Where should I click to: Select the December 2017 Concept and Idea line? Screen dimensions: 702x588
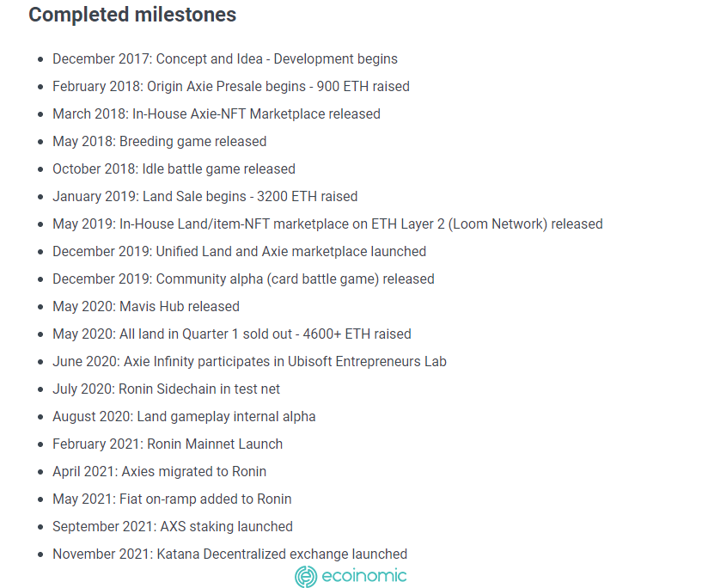click(225, 59)
